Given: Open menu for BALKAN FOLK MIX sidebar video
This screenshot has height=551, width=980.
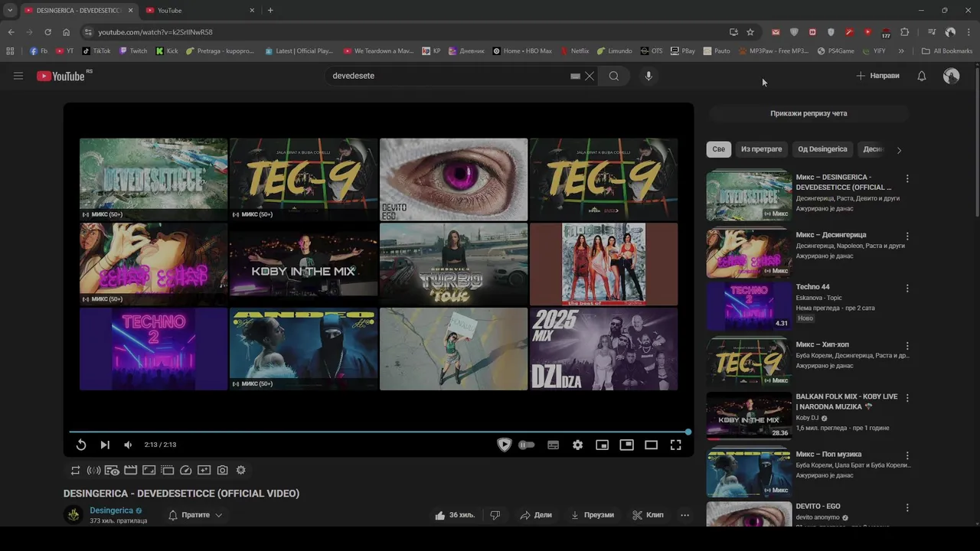Looking at the screenshot, I should click(907, 398).
